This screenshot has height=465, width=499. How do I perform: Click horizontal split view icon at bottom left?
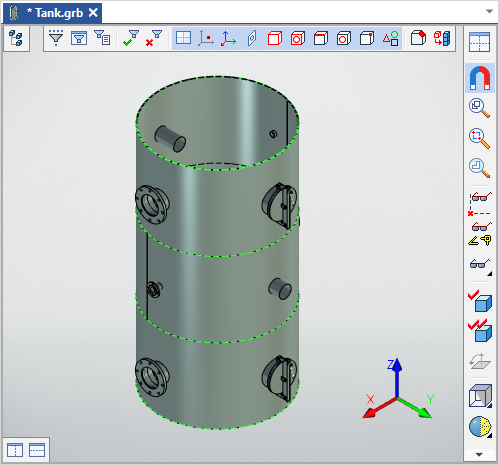(x=37, y=450)
